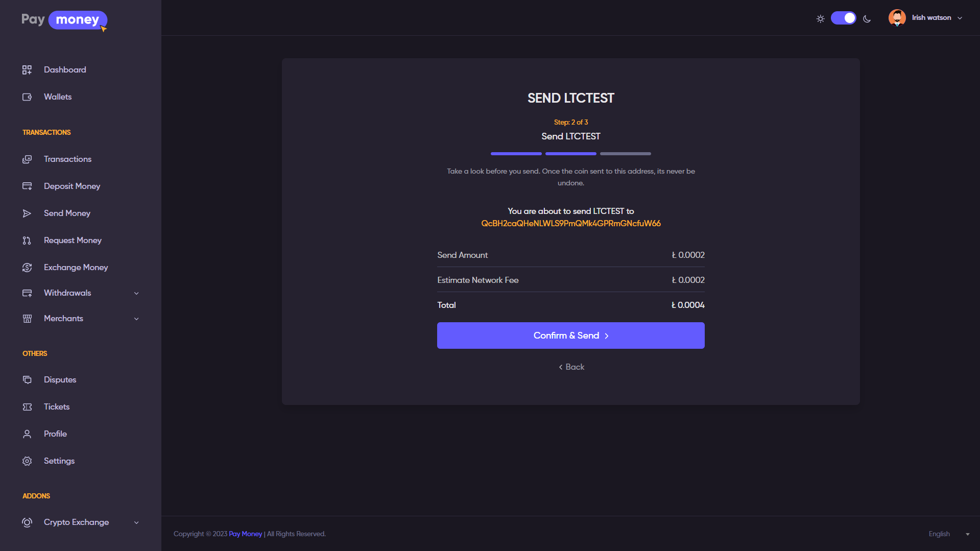The image size is (980, 551).
Task: Click the moon dark-mode icon
Action: click(867, 19)
